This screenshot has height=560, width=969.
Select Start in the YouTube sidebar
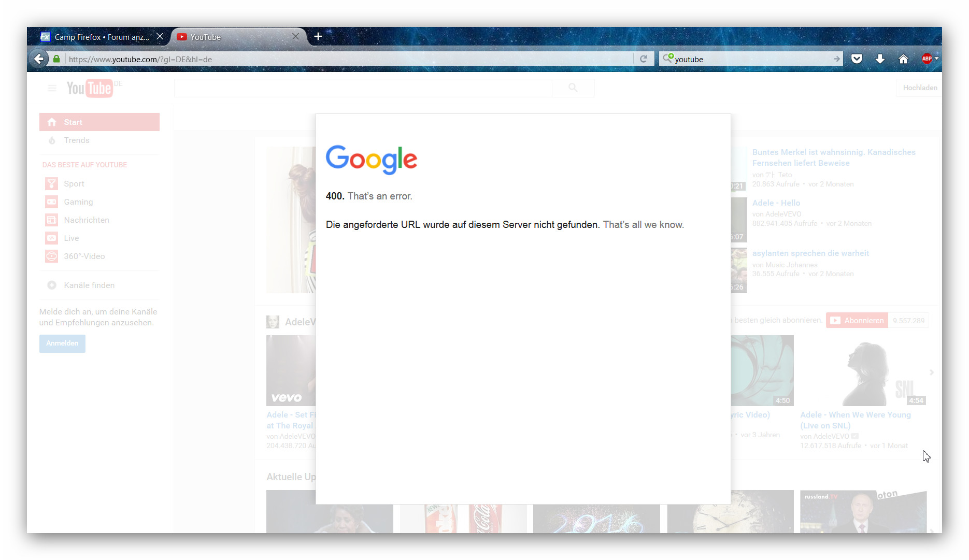click(99, 122)
